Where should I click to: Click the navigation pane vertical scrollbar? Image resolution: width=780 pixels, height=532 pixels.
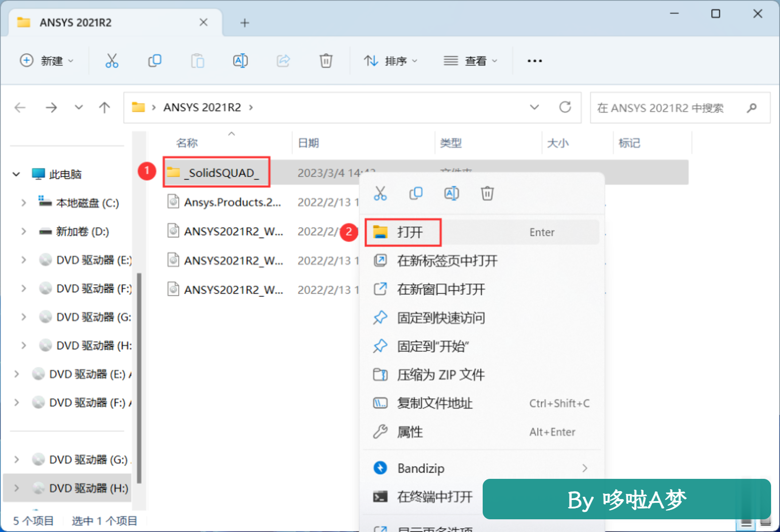(x=139, y=378)
